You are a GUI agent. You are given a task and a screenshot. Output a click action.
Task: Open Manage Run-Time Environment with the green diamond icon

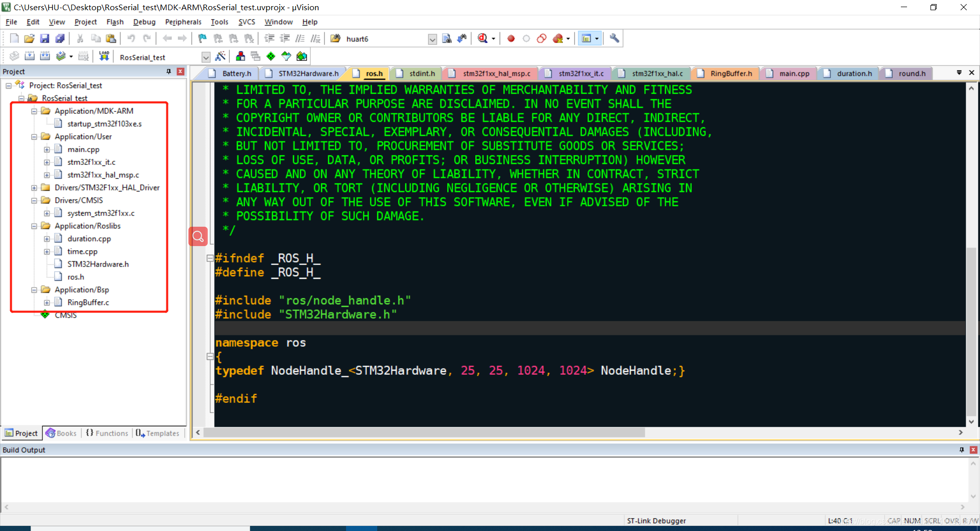(x=271, y=56)
